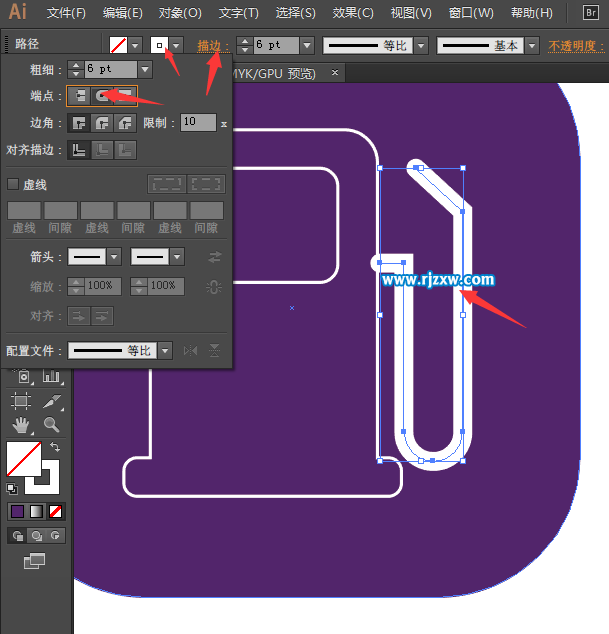Swap start and end arrowheads

(215, 257)
